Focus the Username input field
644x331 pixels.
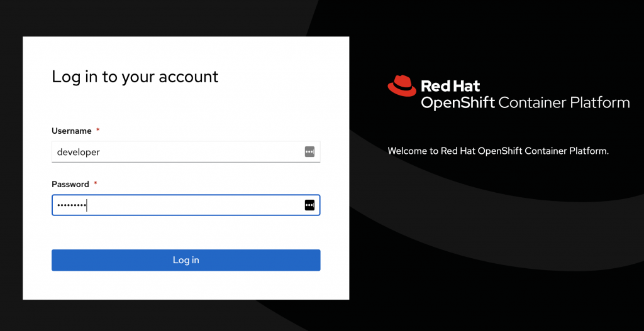[186, 152]
